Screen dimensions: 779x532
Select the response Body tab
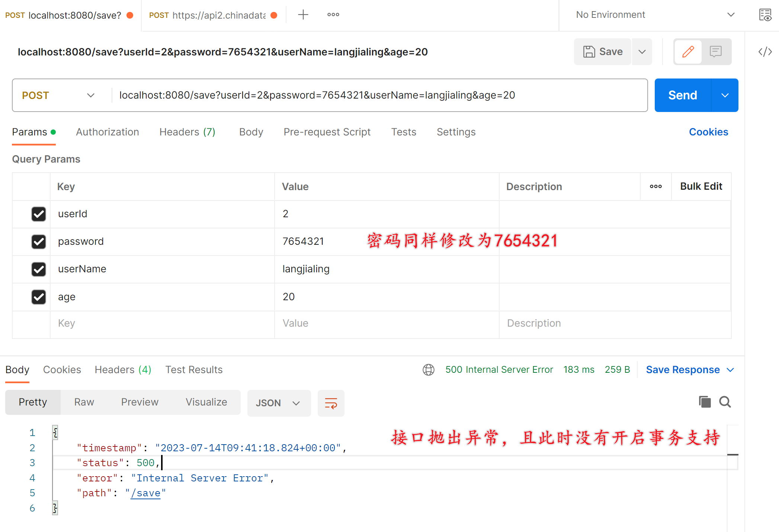[x=17, y=370]
